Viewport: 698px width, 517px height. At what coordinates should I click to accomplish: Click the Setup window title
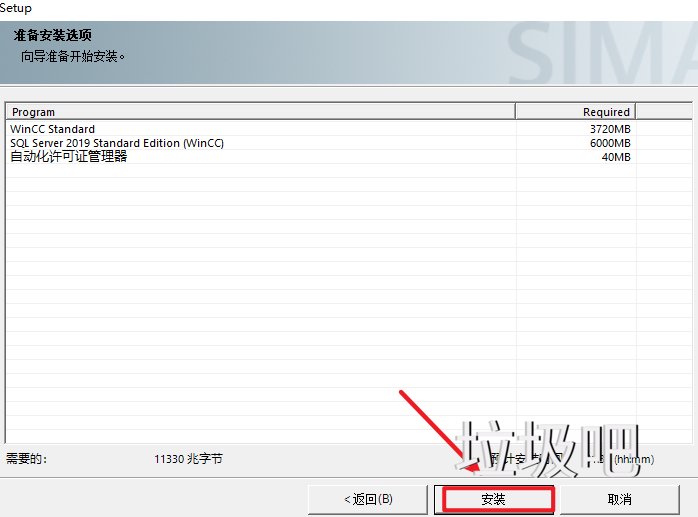tap(16, 8)
